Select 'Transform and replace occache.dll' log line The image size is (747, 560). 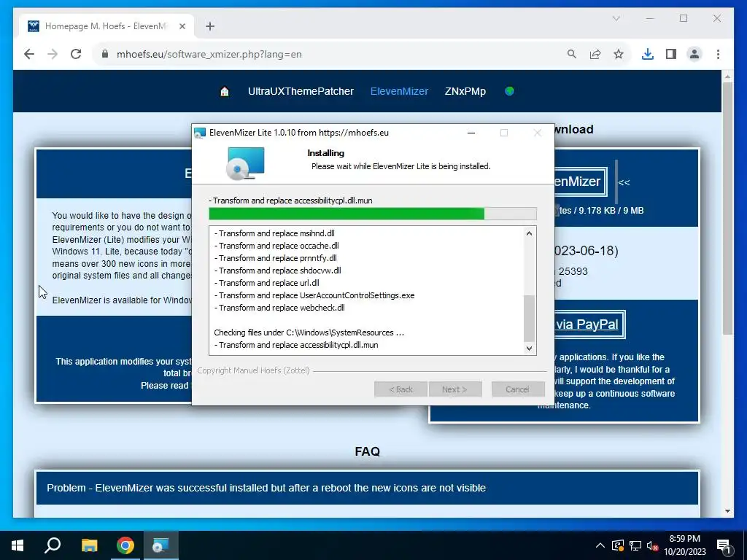[276, 246]
